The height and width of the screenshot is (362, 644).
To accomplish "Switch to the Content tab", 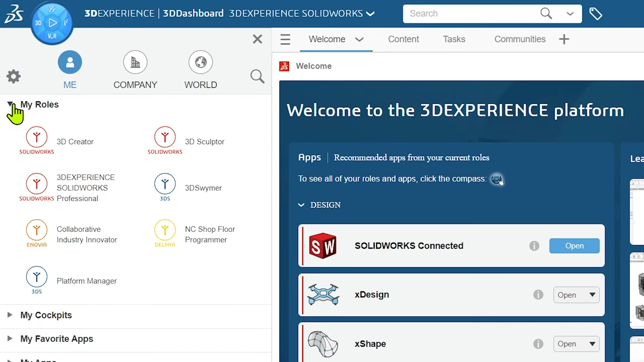I will point(404,39).
